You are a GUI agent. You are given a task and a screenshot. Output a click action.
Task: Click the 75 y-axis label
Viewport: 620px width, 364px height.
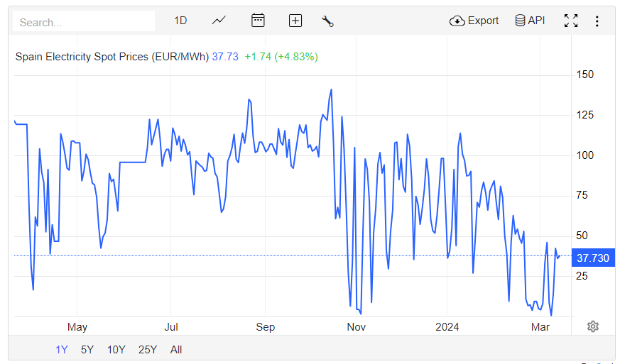[582, 195]
